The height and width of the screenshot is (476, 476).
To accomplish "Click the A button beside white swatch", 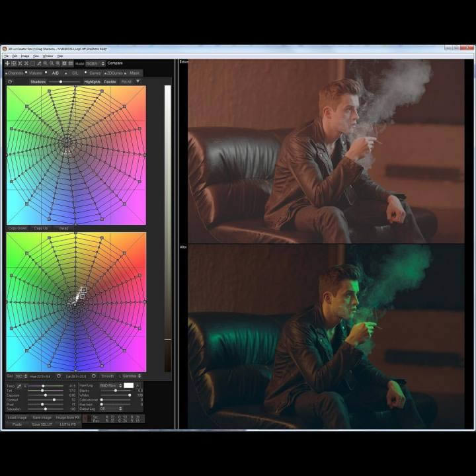I will point(138,385).
